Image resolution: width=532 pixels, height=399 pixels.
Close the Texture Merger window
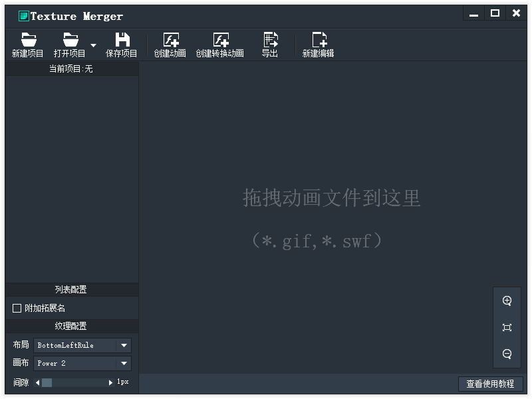516,13
